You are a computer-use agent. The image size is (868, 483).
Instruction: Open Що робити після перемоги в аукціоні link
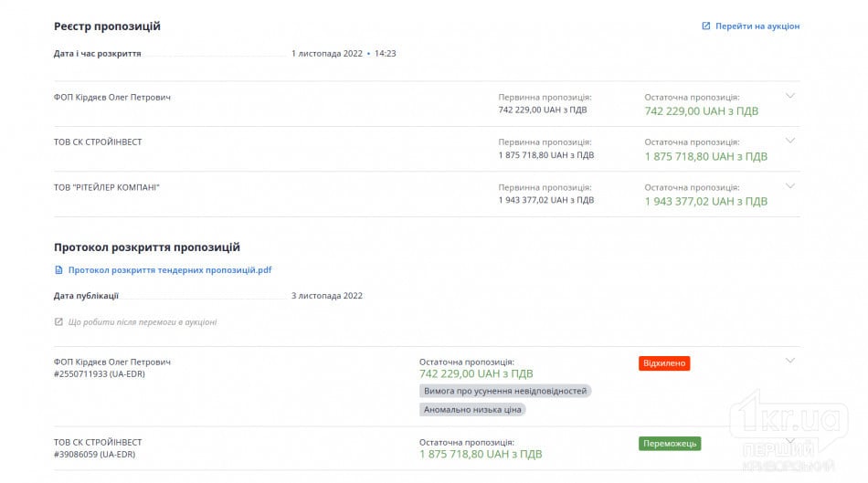[x=143, y=322]
